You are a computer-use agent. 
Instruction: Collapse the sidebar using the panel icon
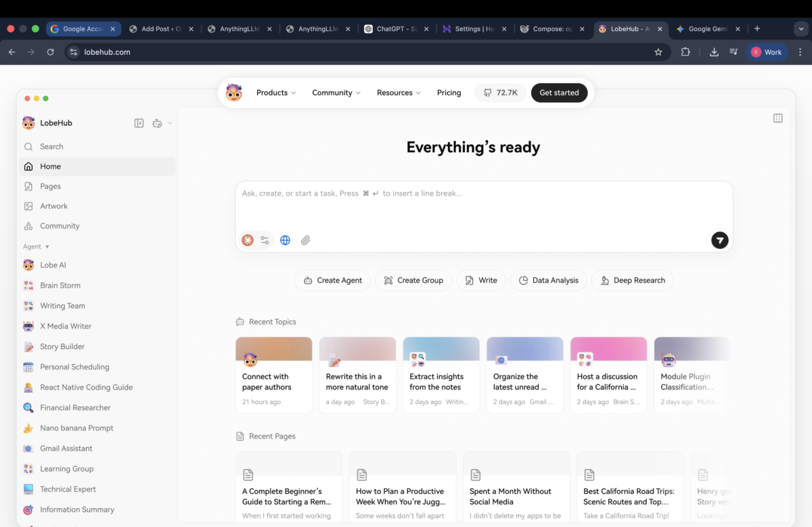pyautogui.click(x=139, y=123)
